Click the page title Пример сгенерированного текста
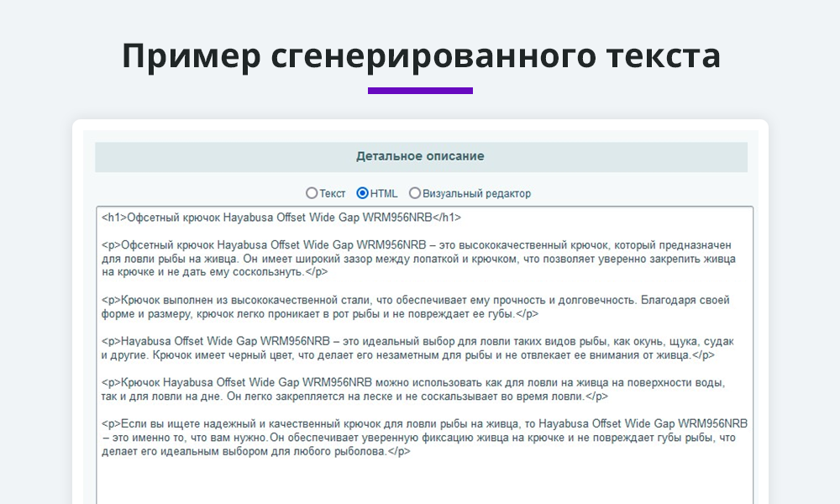The height and width of the screenshot is (504, 840). 420,55
